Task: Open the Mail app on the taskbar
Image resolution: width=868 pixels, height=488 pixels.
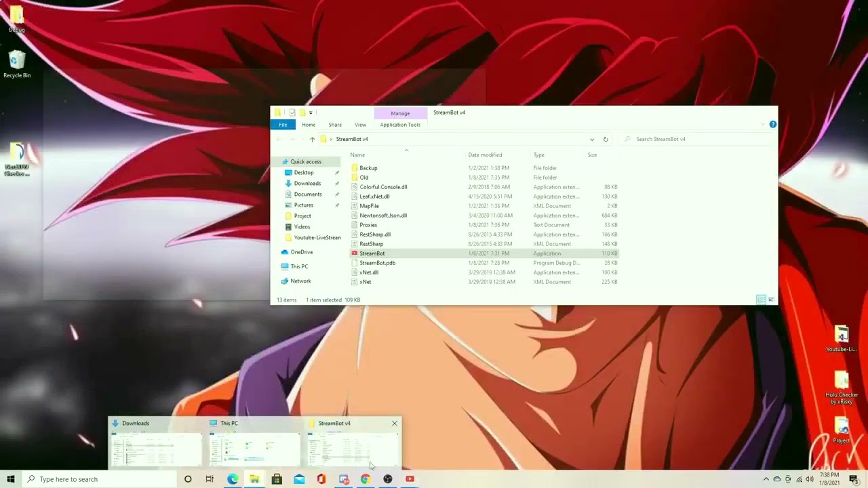Action: pyautogui.click(x=299, y=479)
